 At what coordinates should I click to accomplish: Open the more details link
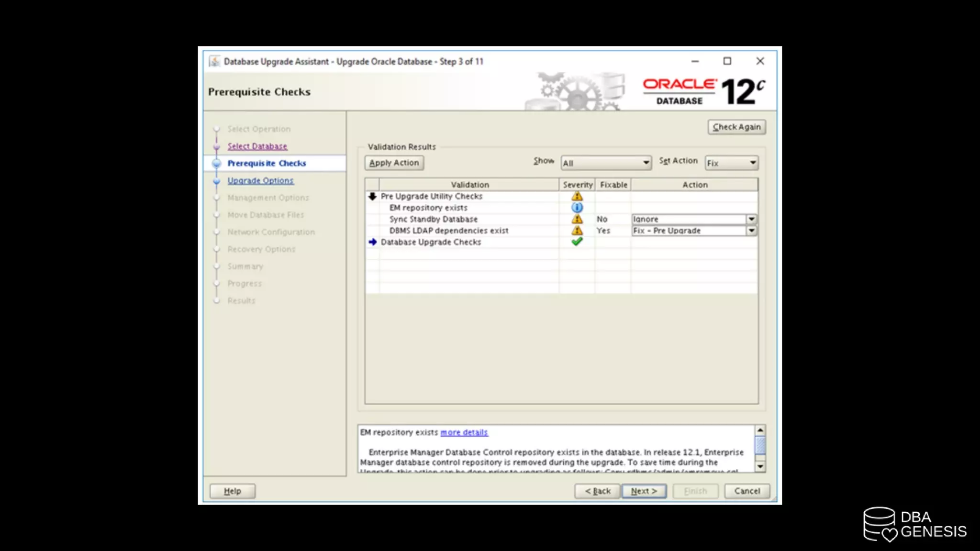[x=464, y=432]
